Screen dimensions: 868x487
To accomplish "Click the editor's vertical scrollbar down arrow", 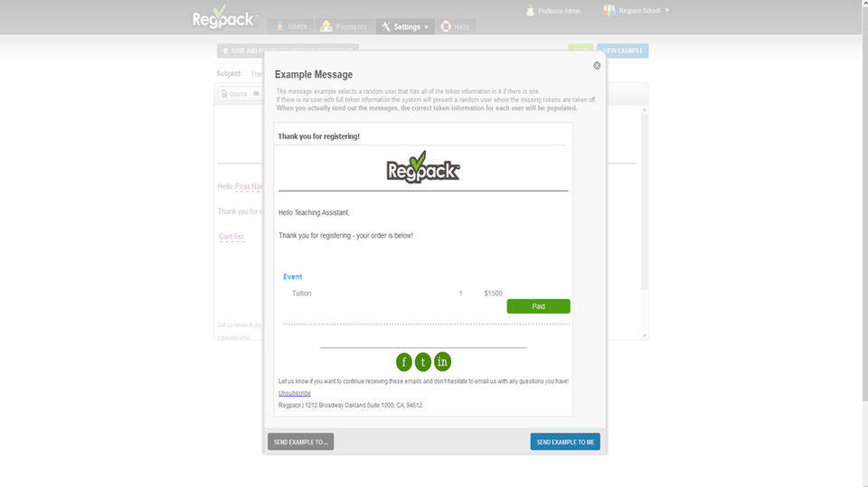I will (x=645, y=335).
